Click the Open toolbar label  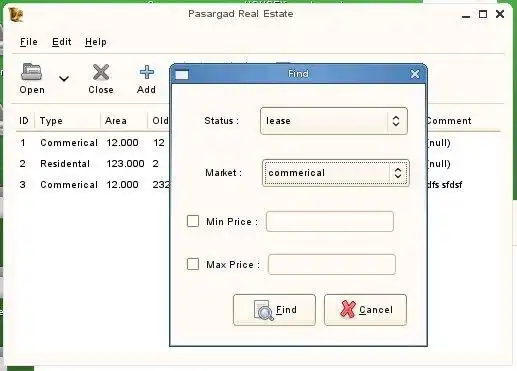coord(32,90)
